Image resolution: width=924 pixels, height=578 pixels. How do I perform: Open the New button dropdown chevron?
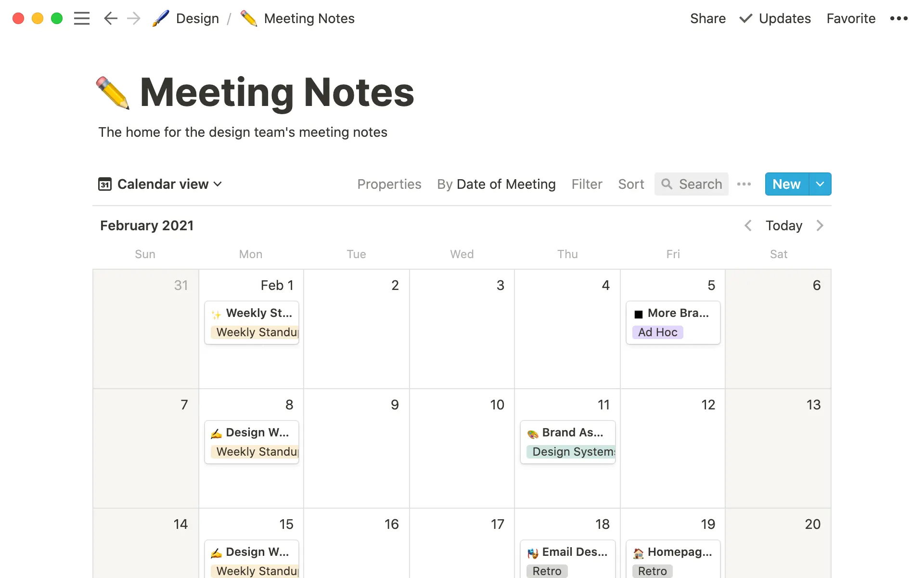point(821,184)
